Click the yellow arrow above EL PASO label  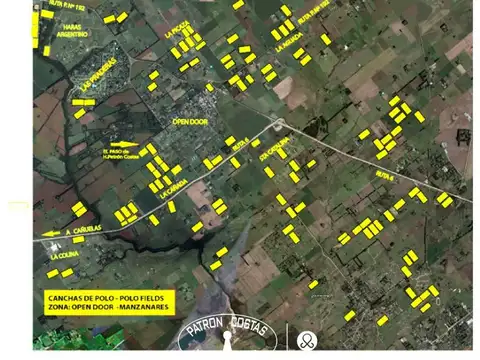tap(124, 144)
